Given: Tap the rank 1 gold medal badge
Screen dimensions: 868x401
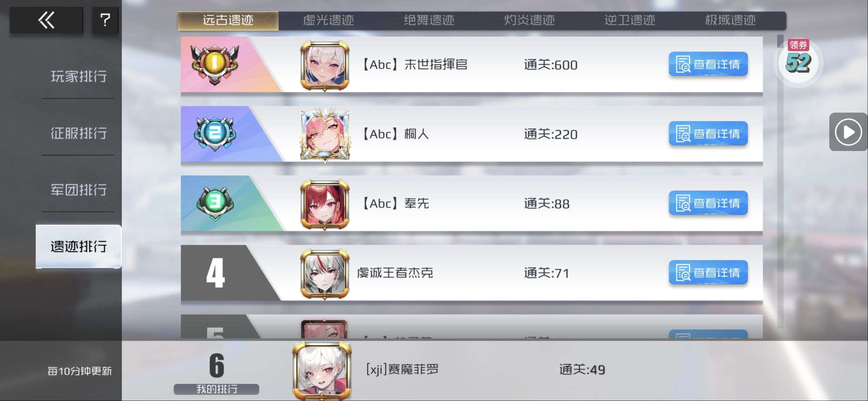Looking at the screenshot, I should (215, 64).
